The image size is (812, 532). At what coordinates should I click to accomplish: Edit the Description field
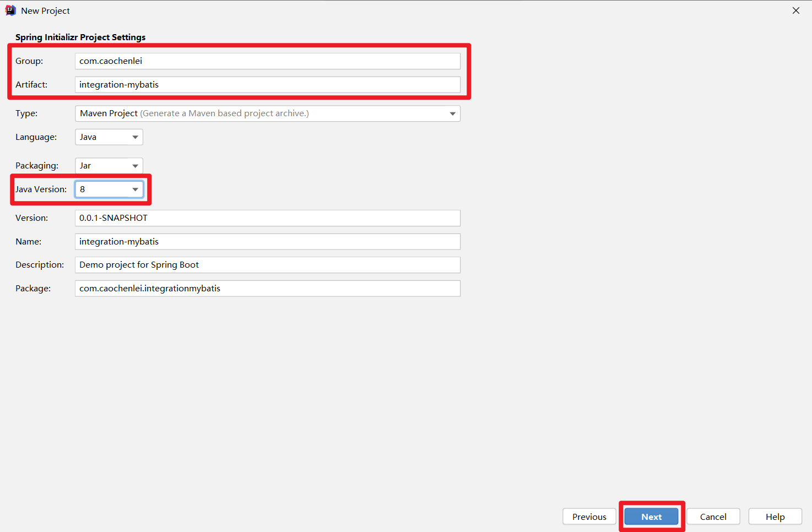pos(268,265)
